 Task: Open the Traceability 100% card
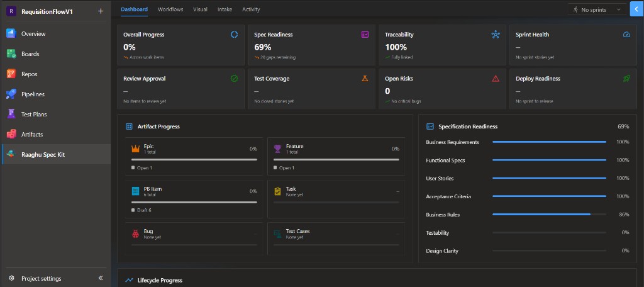[442, 45]
